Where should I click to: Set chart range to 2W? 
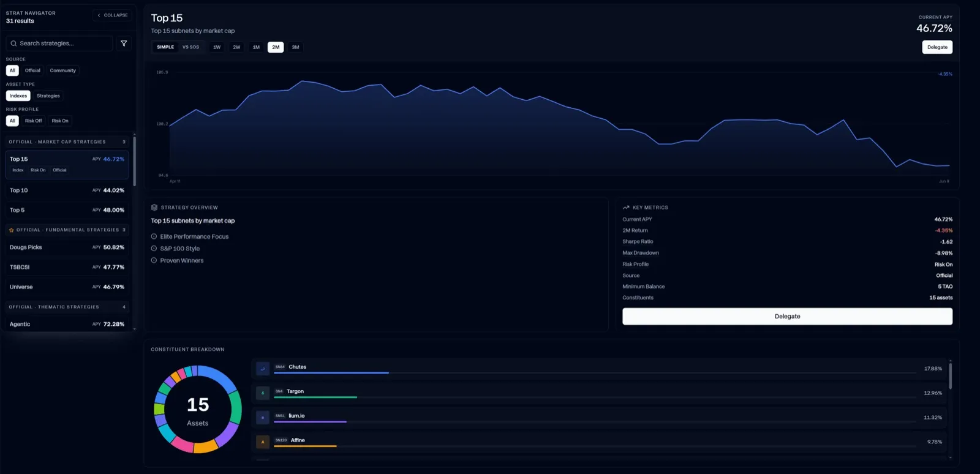236,47
